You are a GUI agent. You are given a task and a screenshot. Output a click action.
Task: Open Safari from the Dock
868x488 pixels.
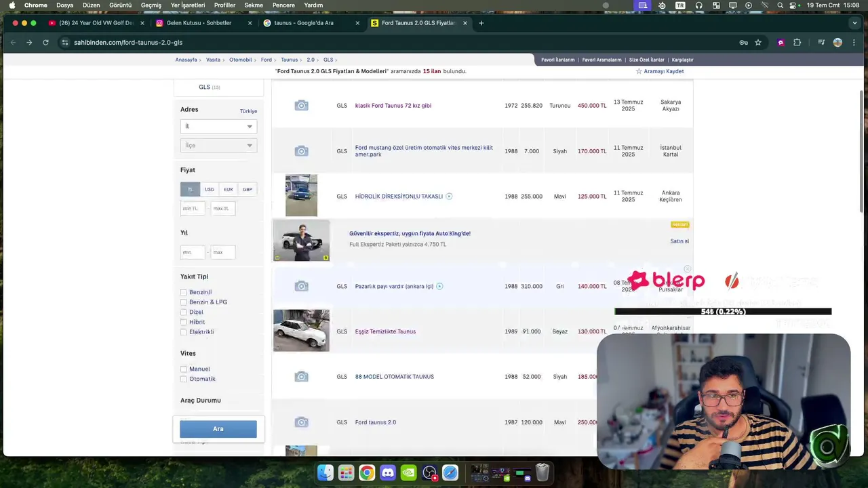click(x=450, y=472)
